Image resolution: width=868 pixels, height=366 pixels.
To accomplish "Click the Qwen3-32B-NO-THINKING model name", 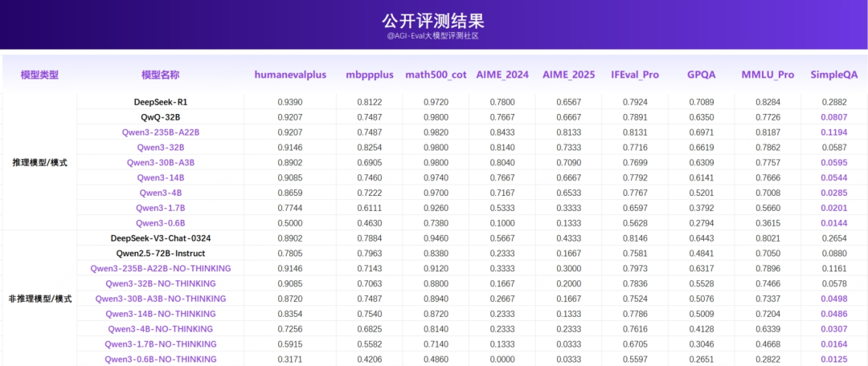I will [x=161, y=283].
